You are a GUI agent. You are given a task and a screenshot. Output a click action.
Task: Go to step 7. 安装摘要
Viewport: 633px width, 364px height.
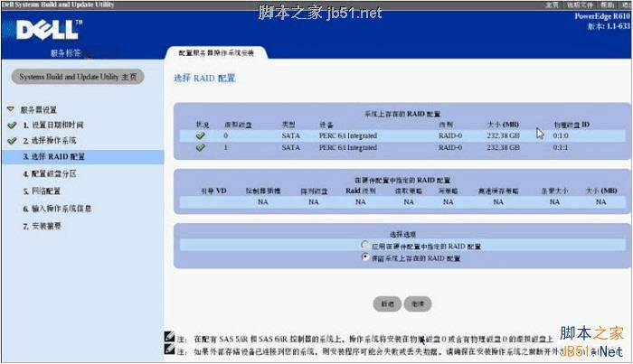click(x=42, y=226)
